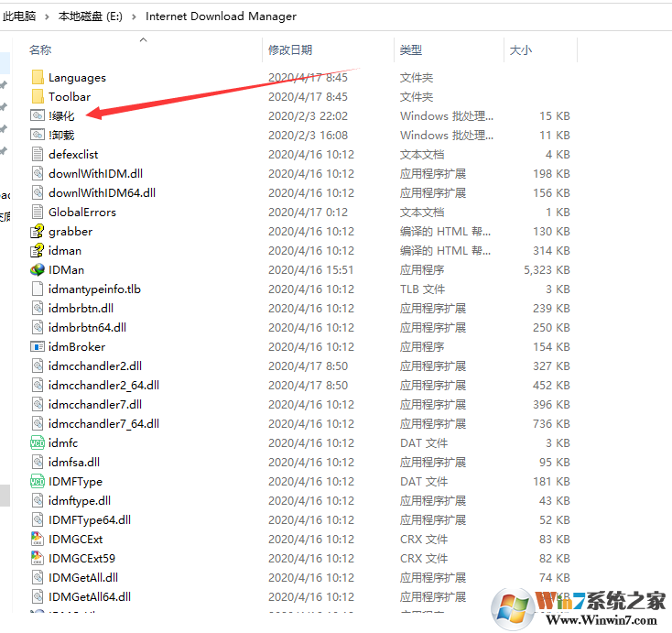Click the idmcchandler7.dll file icon
Viewport: 672px width, 633px height.
38,404
